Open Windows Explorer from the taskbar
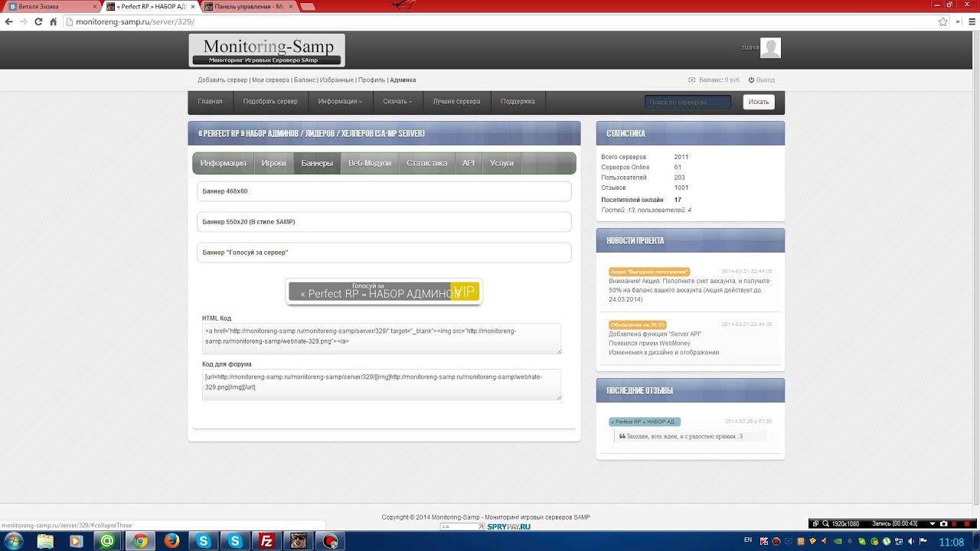Viewport: 980px width, 551px height. 45,541
